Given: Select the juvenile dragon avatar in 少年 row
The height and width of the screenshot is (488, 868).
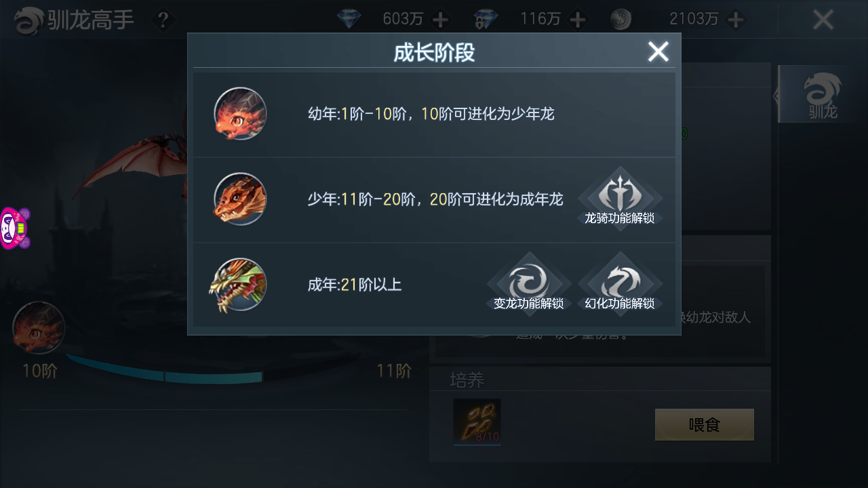Looking at the screenshot, I should (240, 199).
